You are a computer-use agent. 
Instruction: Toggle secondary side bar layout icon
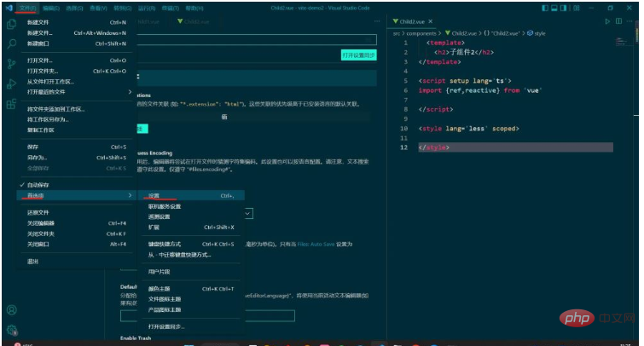click(x=564, y=8)
